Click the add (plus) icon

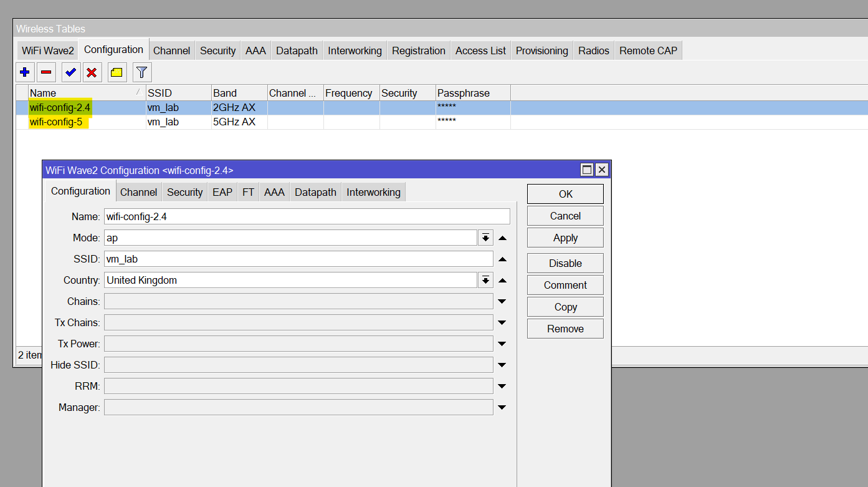click(25, 72)
